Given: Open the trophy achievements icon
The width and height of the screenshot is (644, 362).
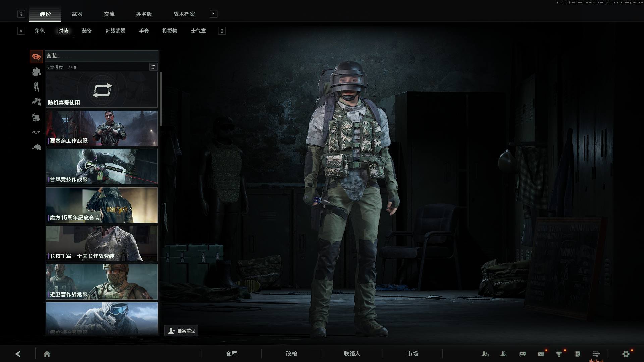Looking at the screenshot, I should tap(559, 354).
